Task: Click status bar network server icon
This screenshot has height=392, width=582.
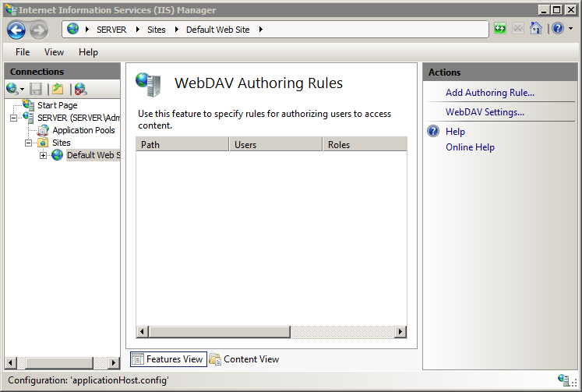Action: pos(565,380)
